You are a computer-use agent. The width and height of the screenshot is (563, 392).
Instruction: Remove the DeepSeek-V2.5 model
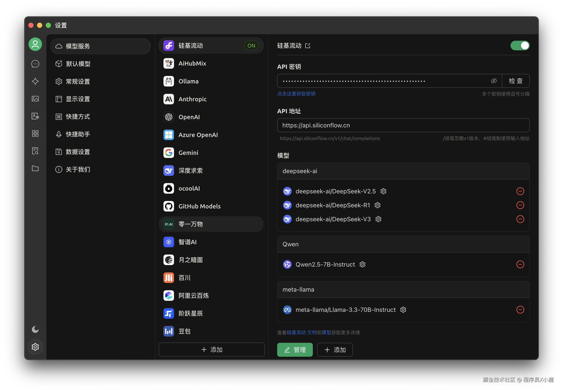(520, 191)
